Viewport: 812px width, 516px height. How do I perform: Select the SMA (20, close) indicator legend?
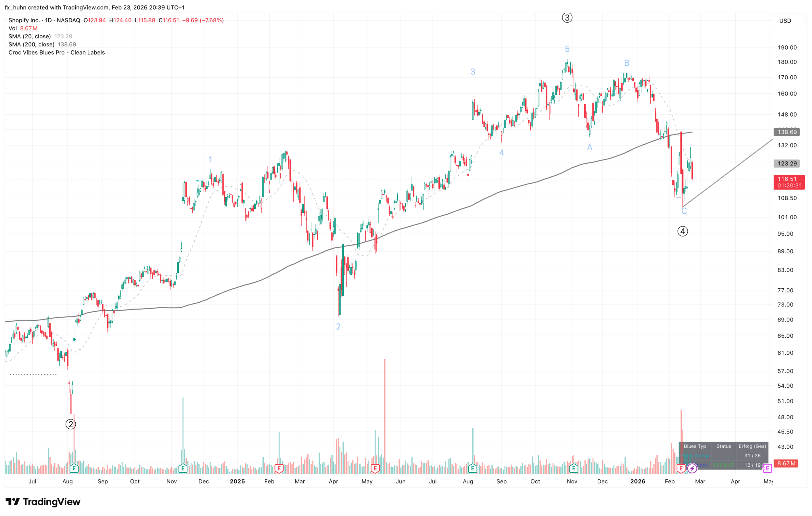[30, 36]
